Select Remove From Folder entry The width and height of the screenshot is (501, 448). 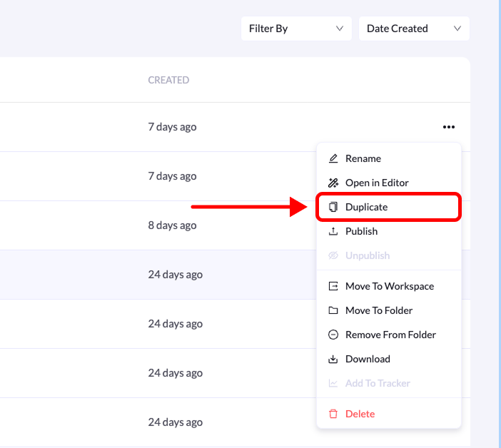click(388, 335)
